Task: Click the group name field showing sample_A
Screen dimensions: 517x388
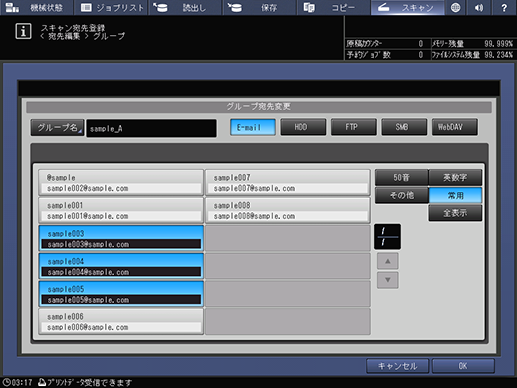Action: 151,128
